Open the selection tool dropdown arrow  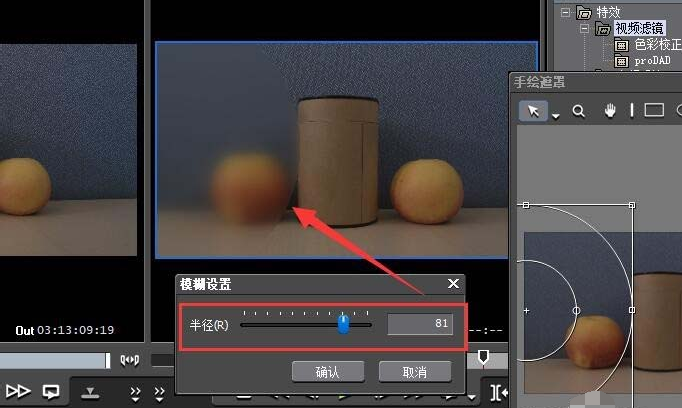coord(555,116)
